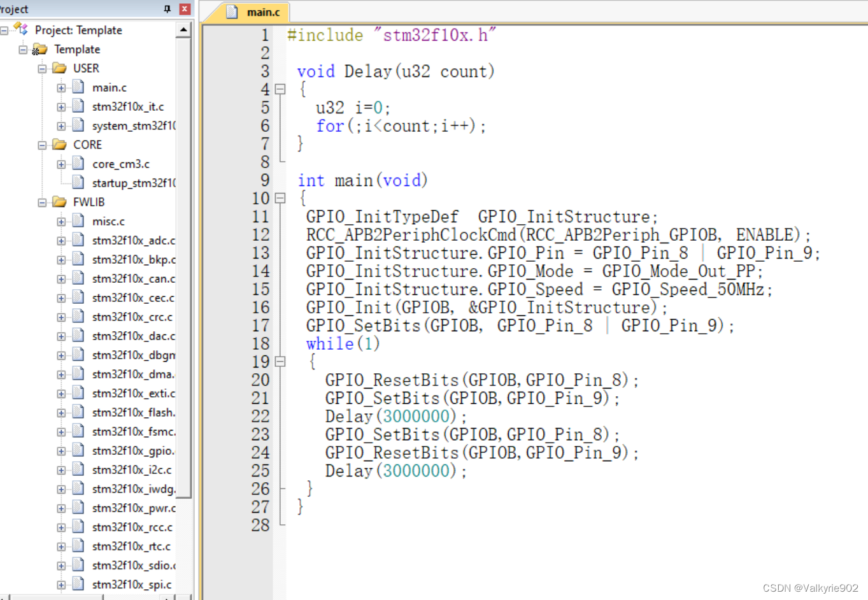Pin the Project panel open

click(x=166, y=9)
